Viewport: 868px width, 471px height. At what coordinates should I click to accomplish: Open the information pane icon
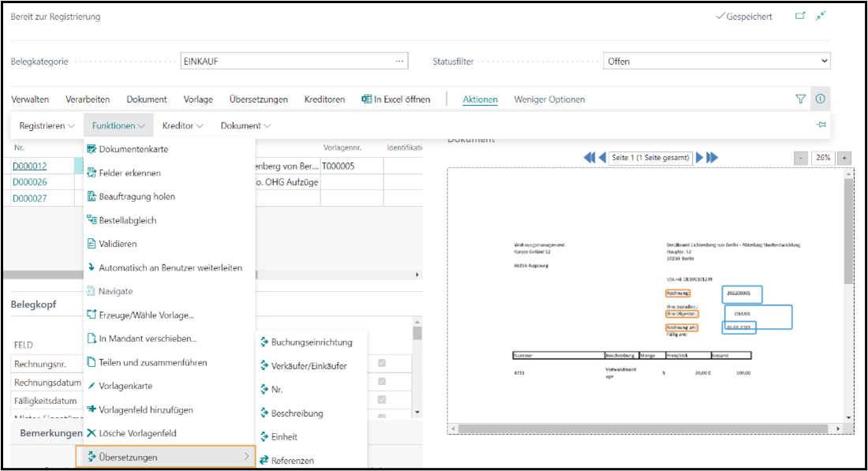[x=820, y=99]
